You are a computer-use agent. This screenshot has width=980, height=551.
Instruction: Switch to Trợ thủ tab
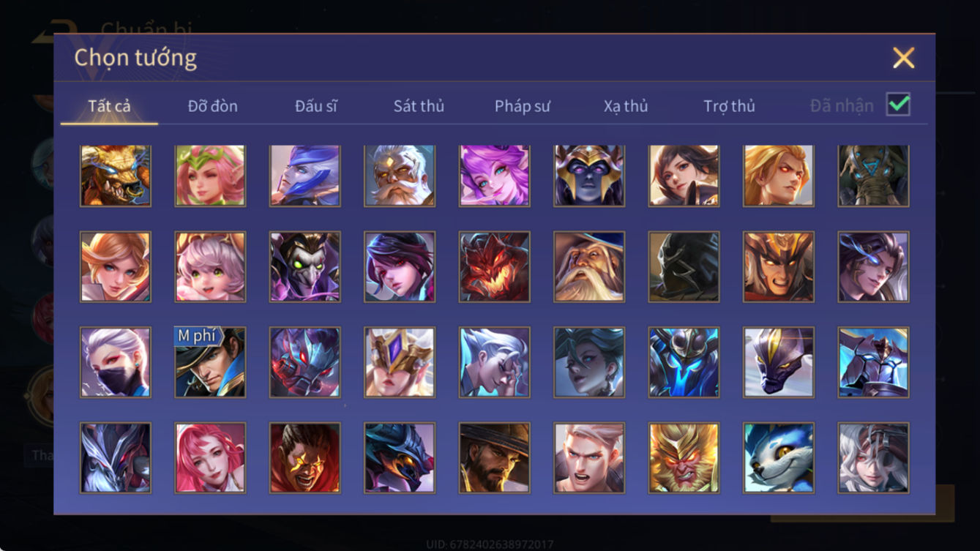[729, 106]
